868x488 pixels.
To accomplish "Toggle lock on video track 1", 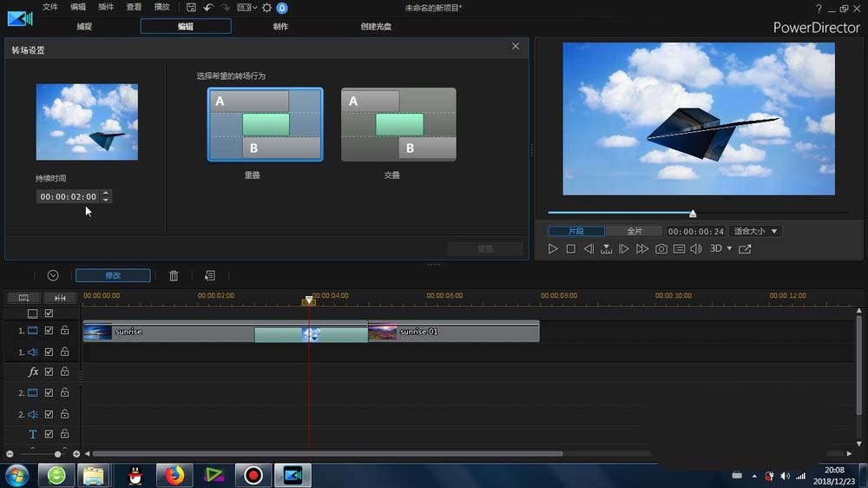I will coord(65,331).
